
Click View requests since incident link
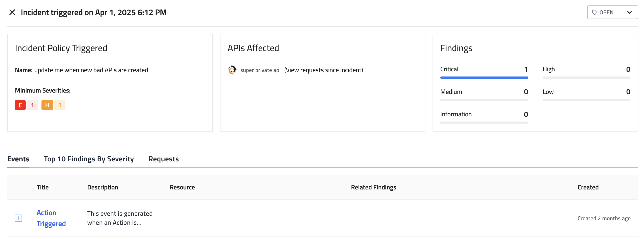323,70
